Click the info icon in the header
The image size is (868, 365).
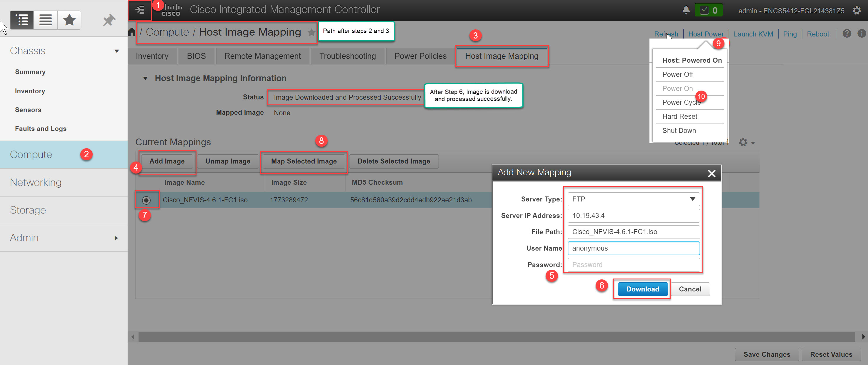click(862, 33)
